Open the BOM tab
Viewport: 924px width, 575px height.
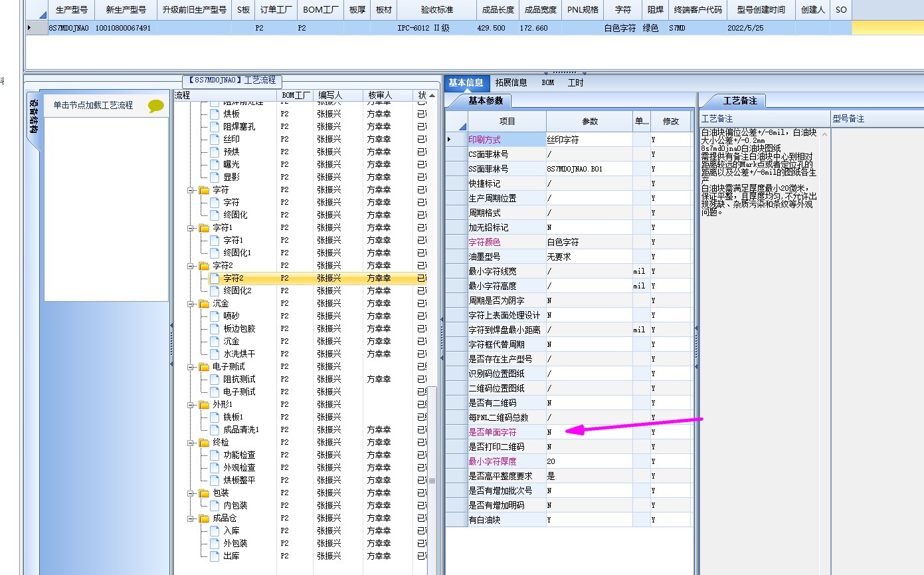tap(547, 83)
